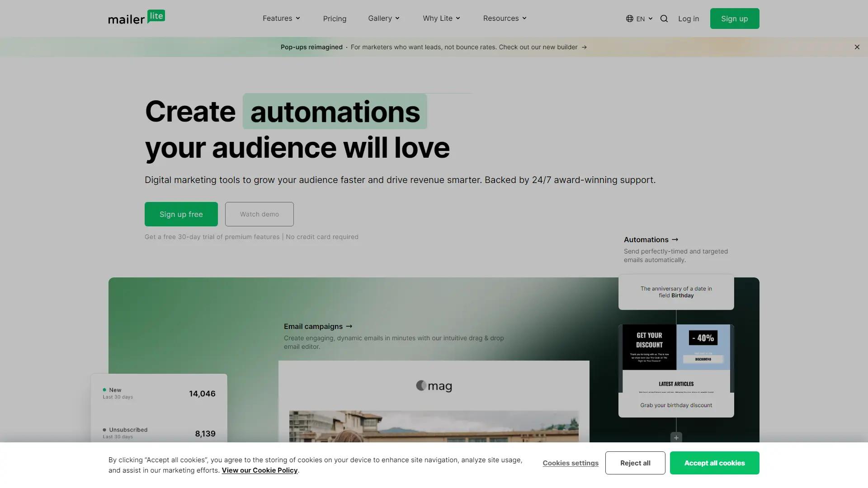The height and width of the screenshot is (488, 868).
Task: Open Cookies settings
Action: pyautogui.click(x=571, y=463)
